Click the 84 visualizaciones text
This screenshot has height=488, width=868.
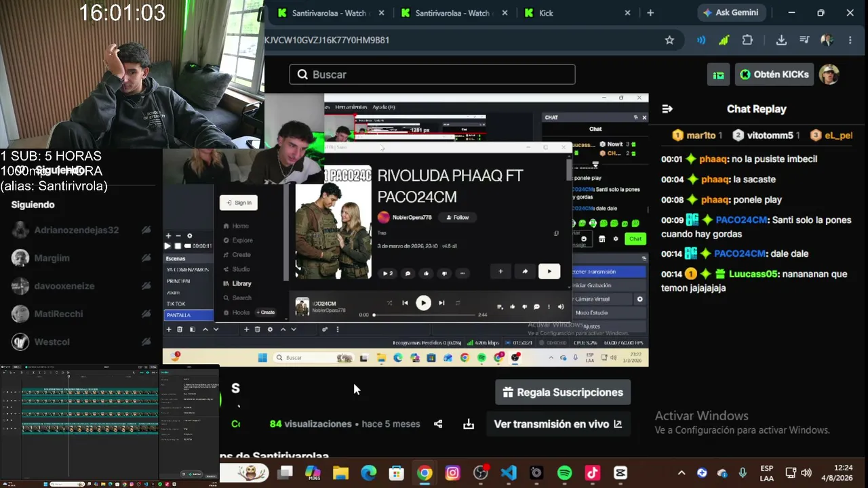click(x=311, y=424)
